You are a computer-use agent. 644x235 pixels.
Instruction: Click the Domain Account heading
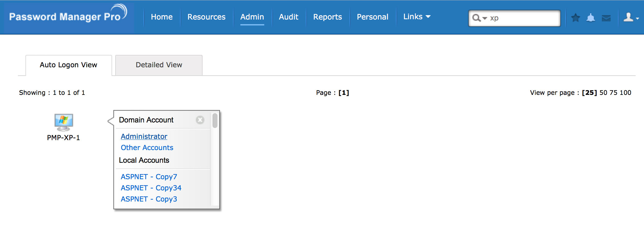click(x=146, y=120)
